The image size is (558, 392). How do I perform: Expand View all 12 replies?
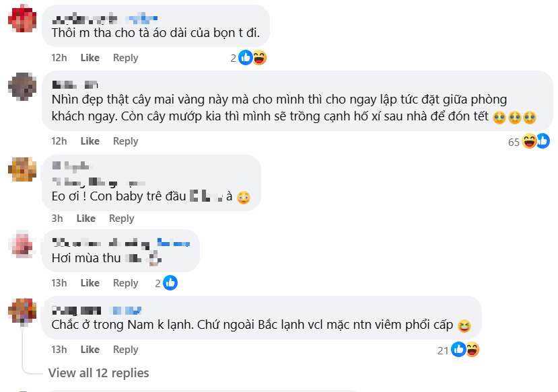[98, 373]
